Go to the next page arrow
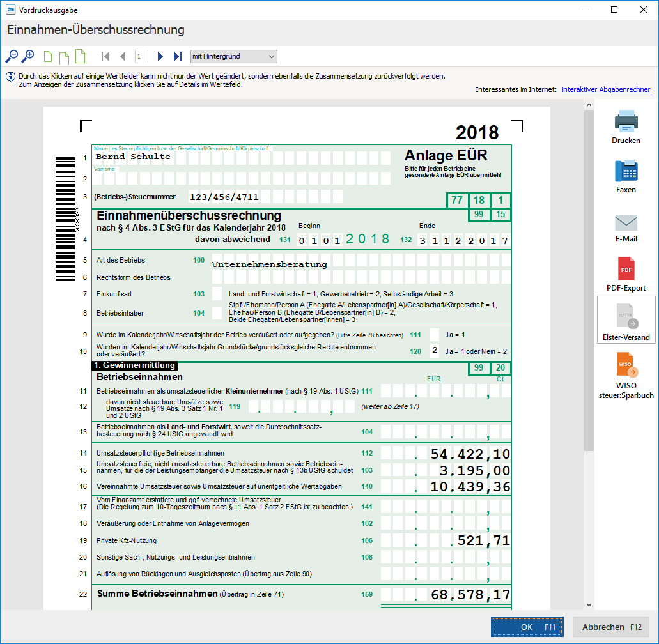The width and height of the screenshot is (659, 644). coord(160,57)
